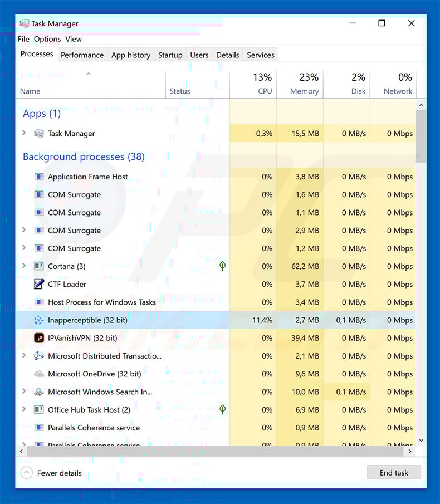Click the Parallels Coherence service icon
The image size is (440, 504).
point(39,428)
